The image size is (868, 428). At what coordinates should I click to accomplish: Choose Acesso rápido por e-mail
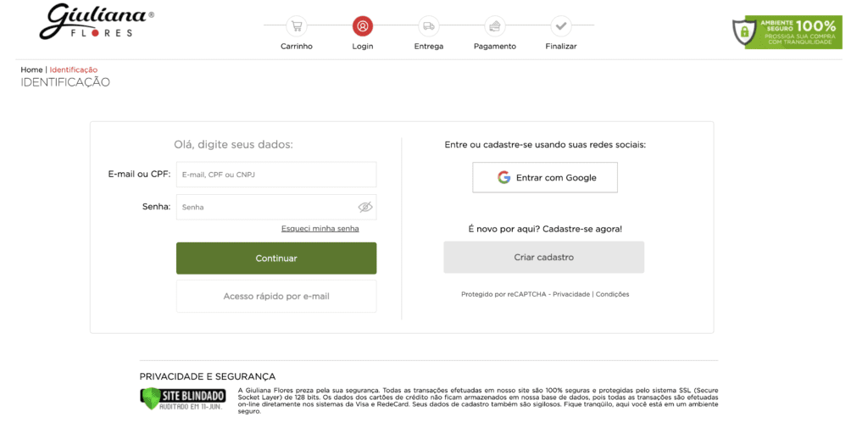[x=276, y=297]
